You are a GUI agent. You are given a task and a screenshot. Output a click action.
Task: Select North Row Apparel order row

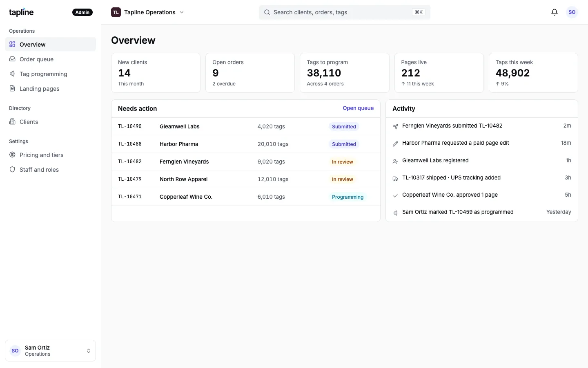point(246,179)
